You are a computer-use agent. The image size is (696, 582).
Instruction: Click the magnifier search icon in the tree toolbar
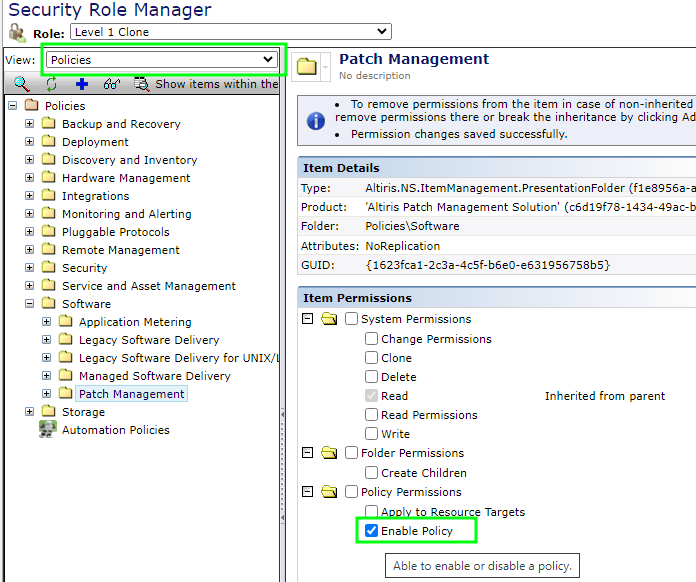[x=21, y=83]
